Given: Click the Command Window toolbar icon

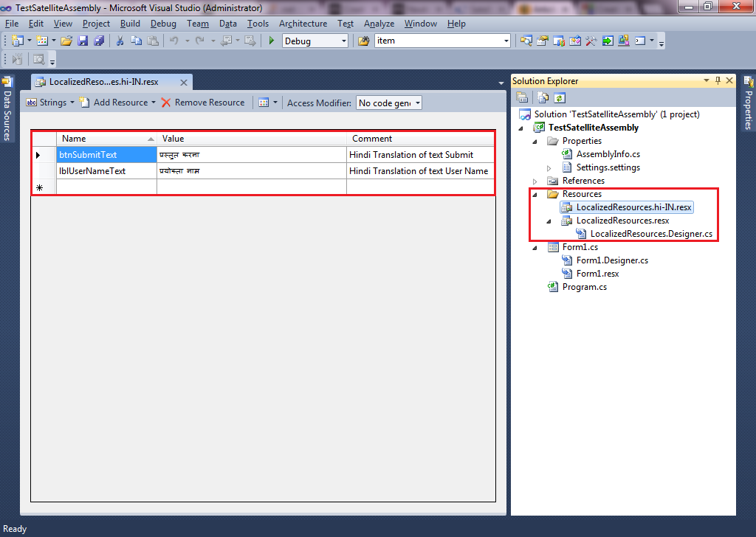Looking at the screenshot, I should [x=640, y=41].
